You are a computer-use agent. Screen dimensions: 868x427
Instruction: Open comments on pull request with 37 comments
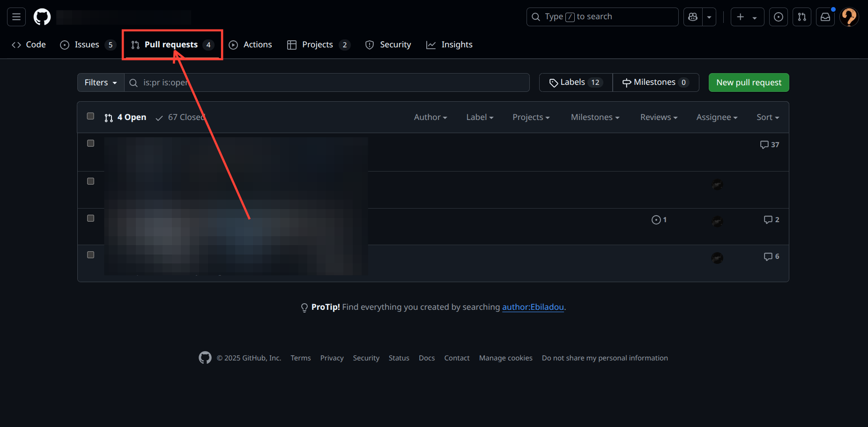click(770, 145)
